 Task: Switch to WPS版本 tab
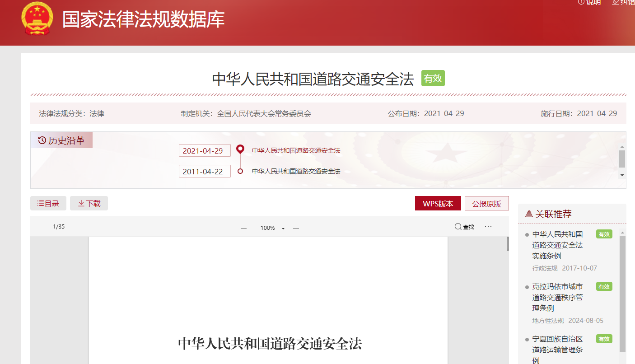(438, 204)
